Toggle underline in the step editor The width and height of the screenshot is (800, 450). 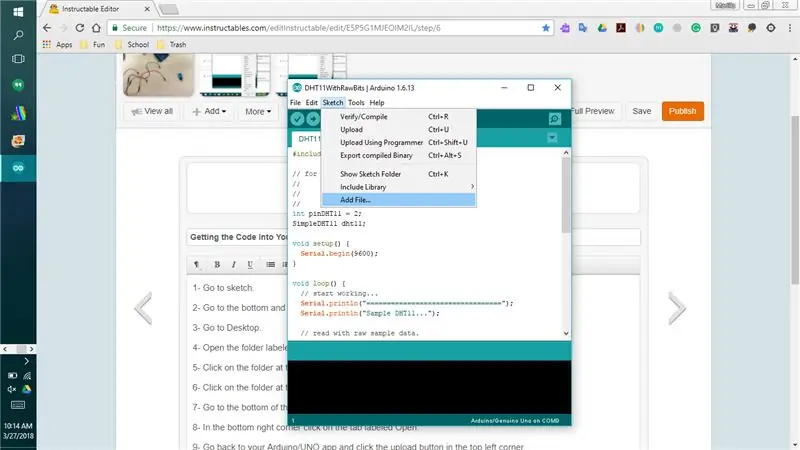[x=250, y=264]
